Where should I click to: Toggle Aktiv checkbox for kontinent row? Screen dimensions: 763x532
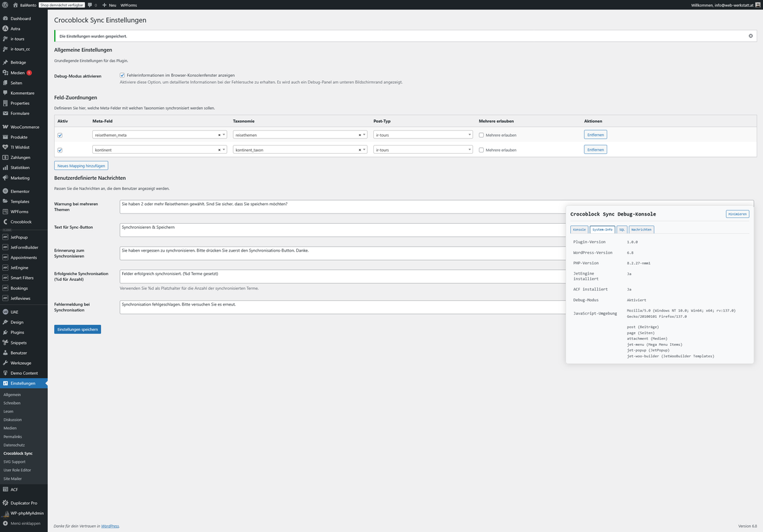point(60,151)
